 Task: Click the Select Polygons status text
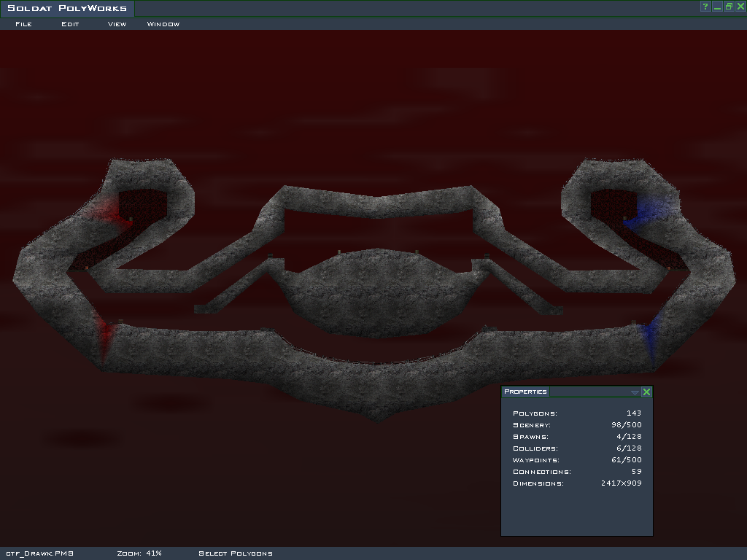[x=236, y=553]
